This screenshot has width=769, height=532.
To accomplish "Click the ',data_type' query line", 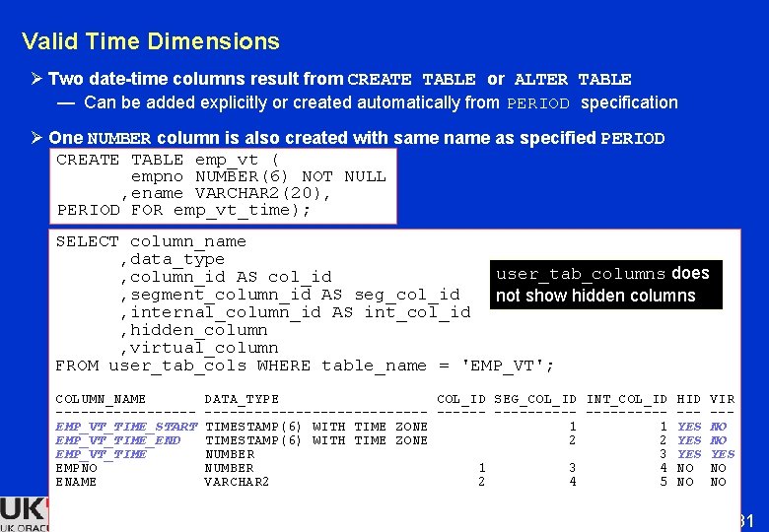I will [173, 259].
